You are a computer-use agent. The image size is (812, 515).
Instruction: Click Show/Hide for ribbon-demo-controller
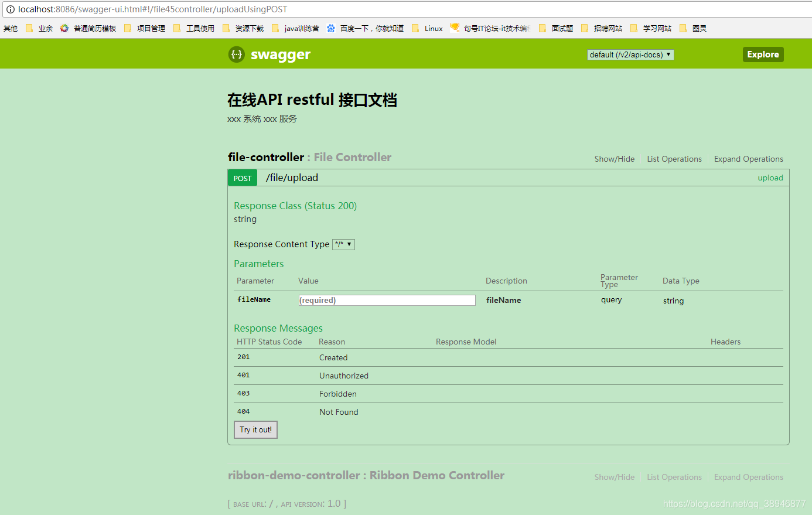615,477
